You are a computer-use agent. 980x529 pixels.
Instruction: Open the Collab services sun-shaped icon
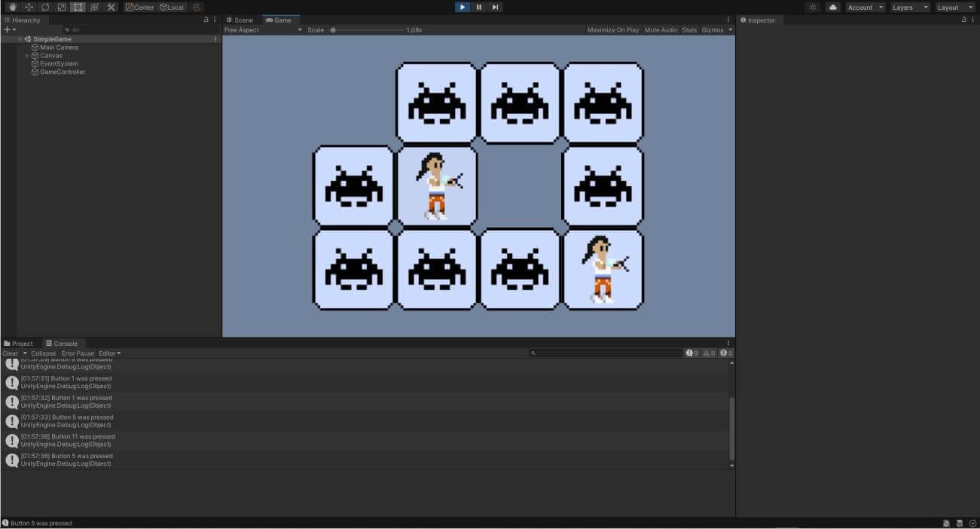(x=812, y=7)
